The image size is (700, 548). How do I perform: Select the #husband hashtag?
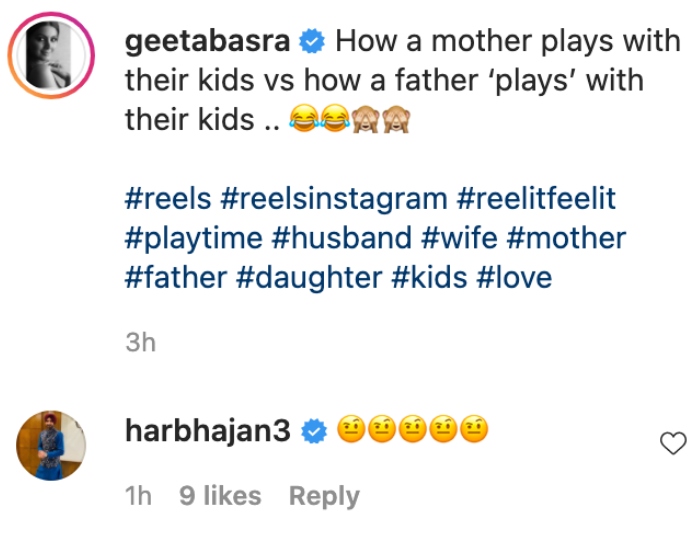click(x=342, y=238)
